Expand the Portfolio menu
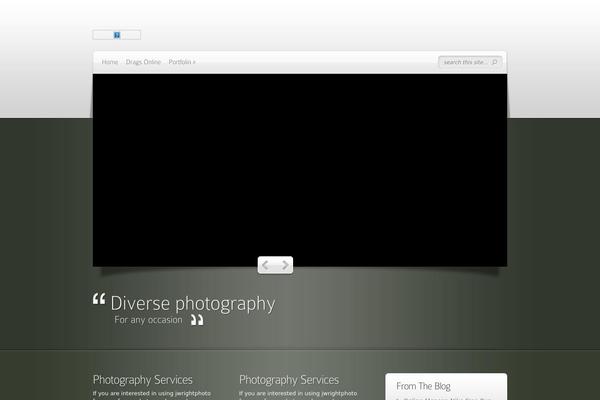 tap(182, 62)
